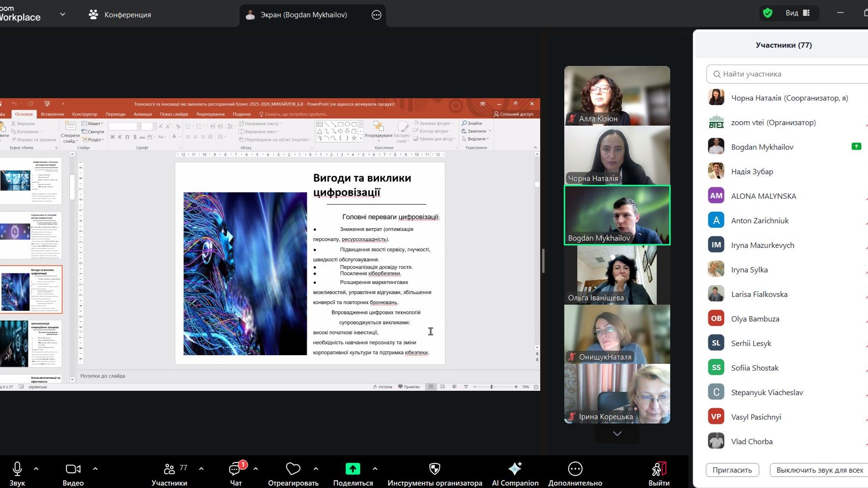The image size is (868, 488).
Task: Open the Participants icon showing 77
Action: 169,469
